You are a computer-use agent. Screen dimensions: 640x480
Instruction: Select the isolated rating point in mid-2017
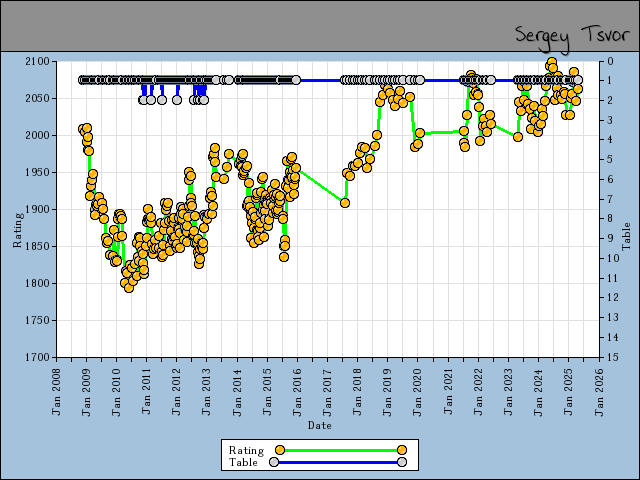(x=345, y=203)
